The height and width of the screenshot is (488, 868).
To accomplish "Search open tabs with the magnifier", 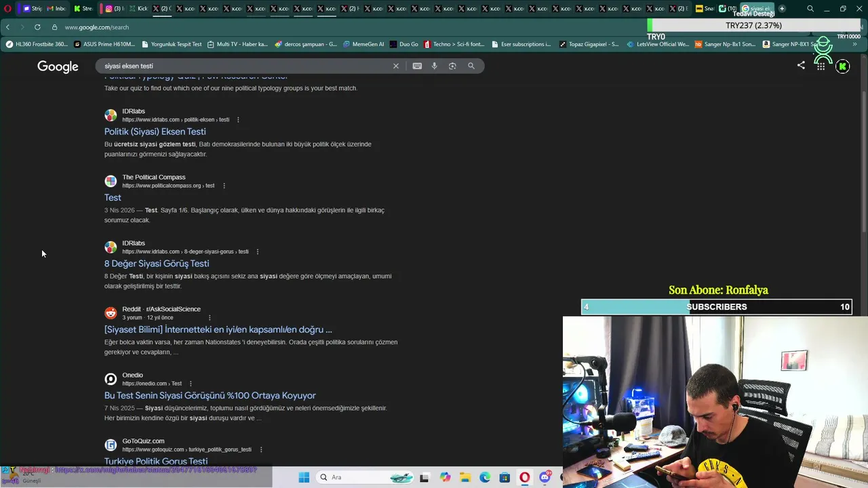I will [x=810, y=9].
